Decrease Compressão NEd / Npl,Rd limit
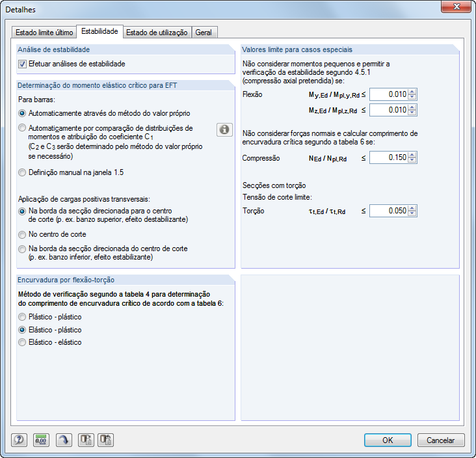The width and height of the screenshot is (476, 458). (412, 160)
